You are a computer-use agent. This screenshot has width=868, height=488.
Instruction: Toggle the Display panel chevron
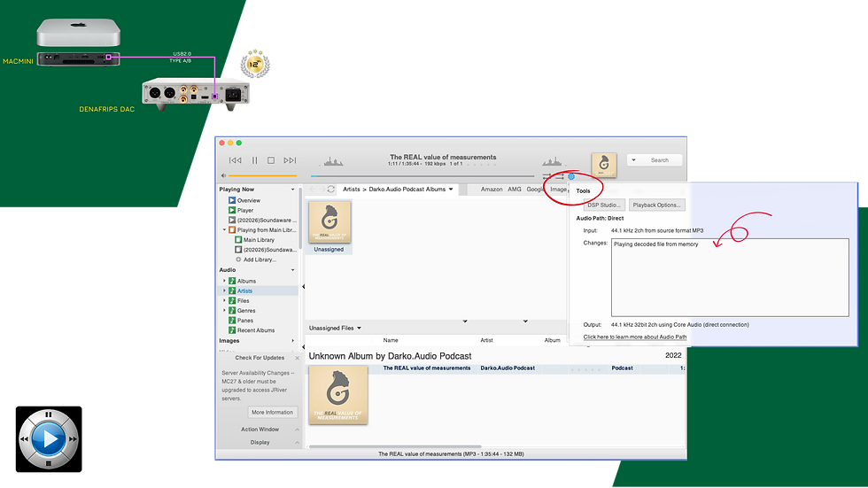(298, 443)
